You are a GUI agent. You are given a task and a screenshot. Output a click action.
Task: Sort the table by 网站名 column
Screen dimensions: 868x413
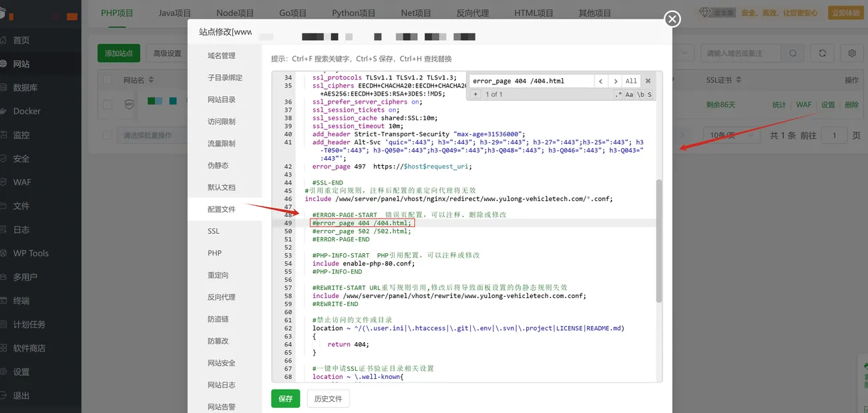click(x=138, y=80)
